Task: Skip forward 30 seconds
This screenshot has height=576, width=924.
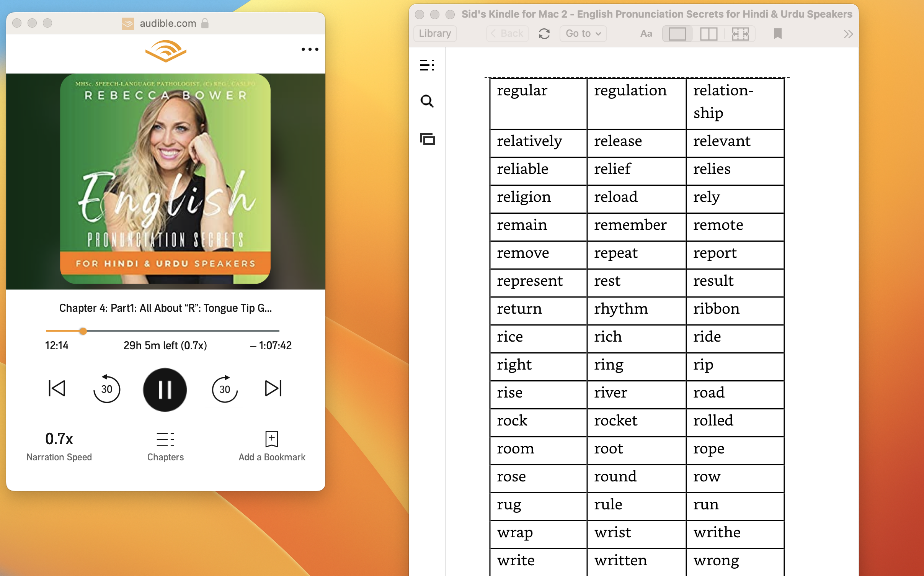Action: pos(225,389)
